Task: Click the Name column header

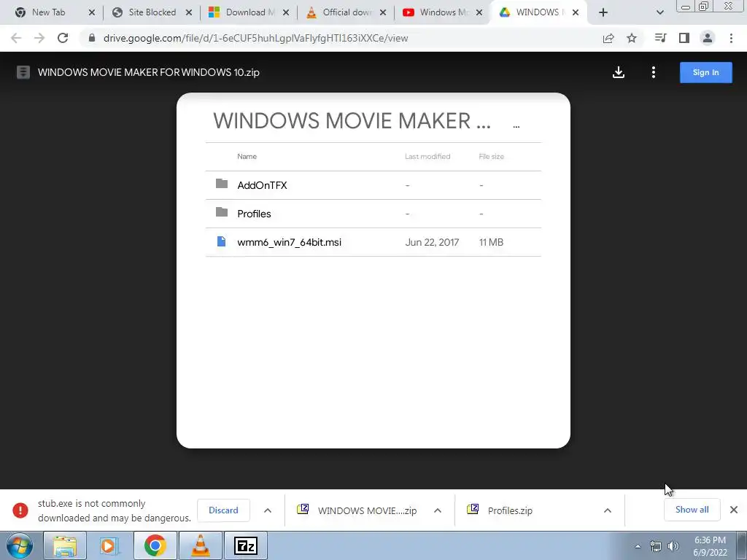Action: [x=247, y=157]
